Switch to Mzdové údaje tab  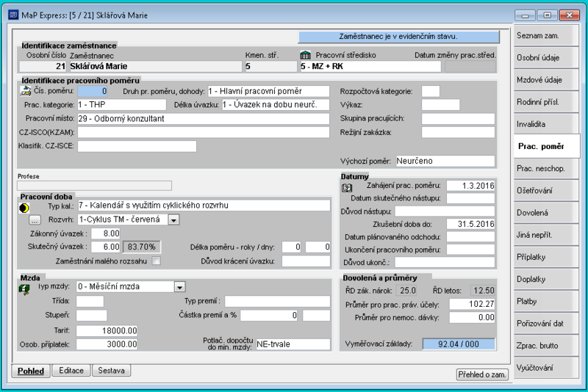click(546, 80)
